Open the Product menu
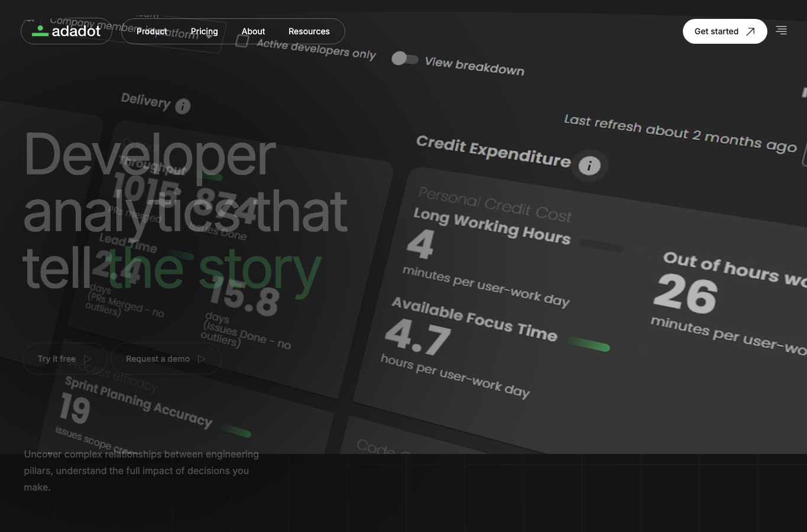This screenshot has width=807, height=532. [x=152, y=31]
